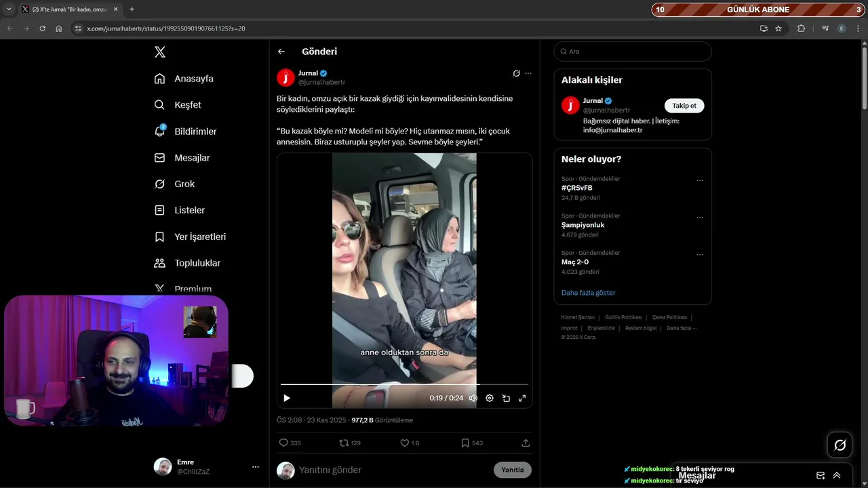This screenshot has height=488, width=868.
Task: Open new browser tab
Action: point(132,9)
